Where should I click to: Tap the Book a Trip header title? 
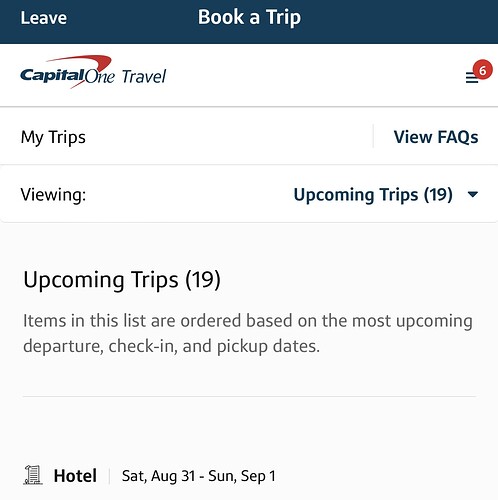249,17
